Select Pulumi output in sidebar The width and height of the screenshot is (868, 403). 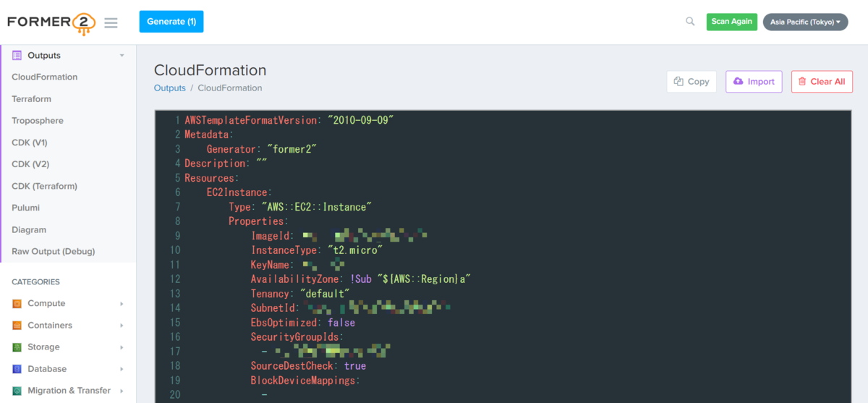[26, 208]
